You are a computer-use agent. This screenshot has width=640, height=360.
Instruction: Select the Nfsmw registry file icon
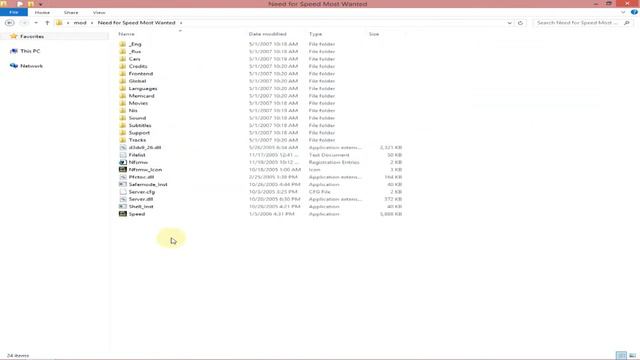point(122,162)
